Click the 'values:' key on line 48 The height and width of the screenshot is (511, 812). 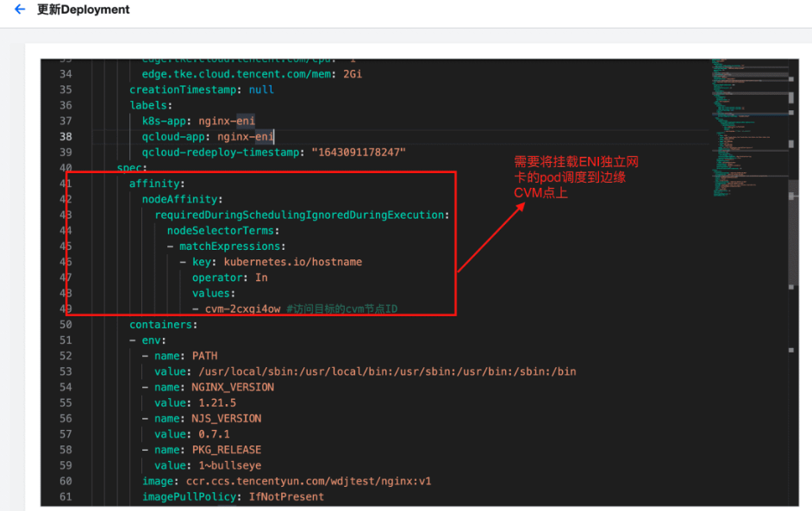[214, 293]
